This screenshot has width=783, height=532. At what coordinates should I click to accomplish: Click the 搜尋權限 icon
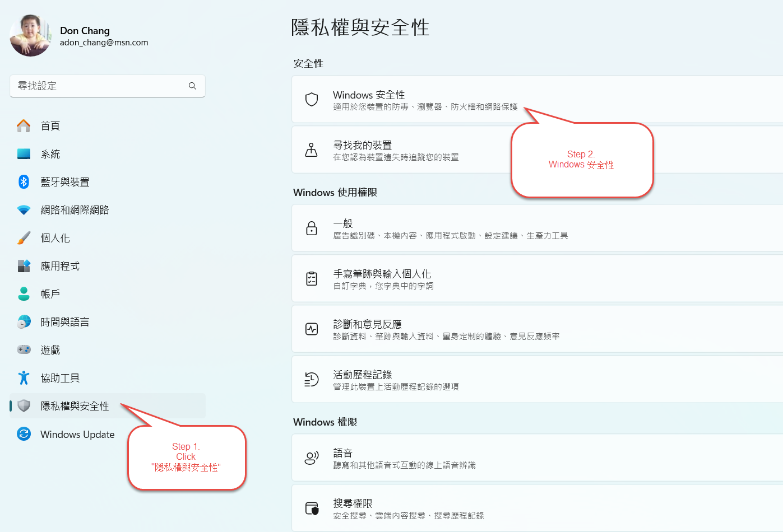312,508
